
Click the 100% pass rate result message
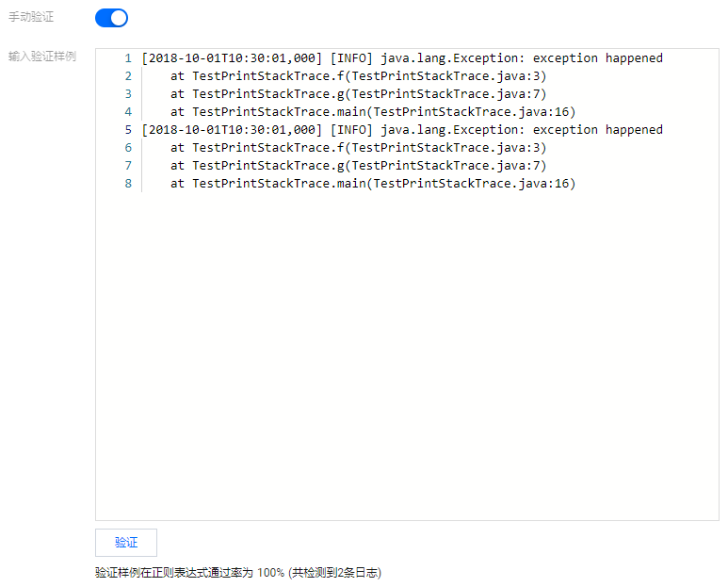(237, 572)
